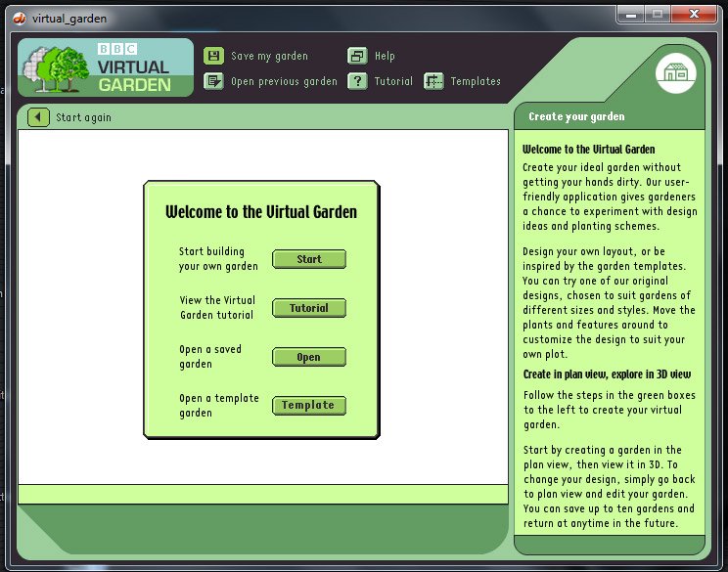
Task: Click the round greenhouse icon
Action: pos(675,72)
